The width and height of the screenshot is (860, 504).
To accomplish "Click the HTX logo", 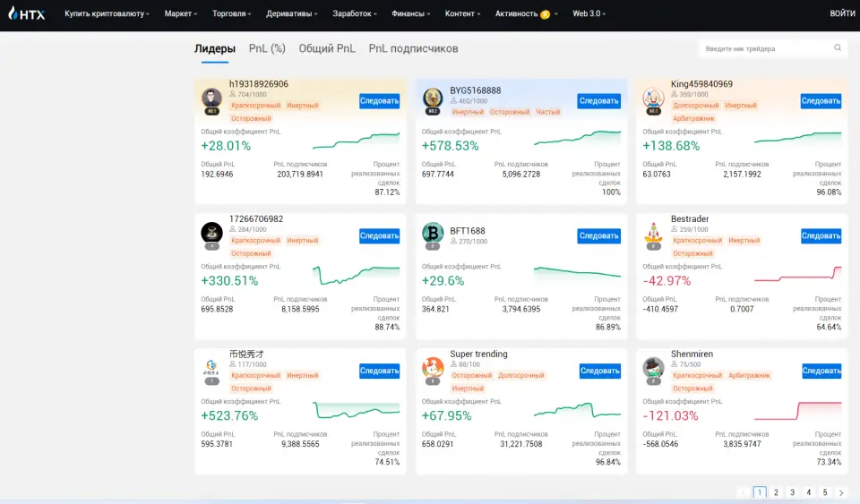I will [26, 13].
